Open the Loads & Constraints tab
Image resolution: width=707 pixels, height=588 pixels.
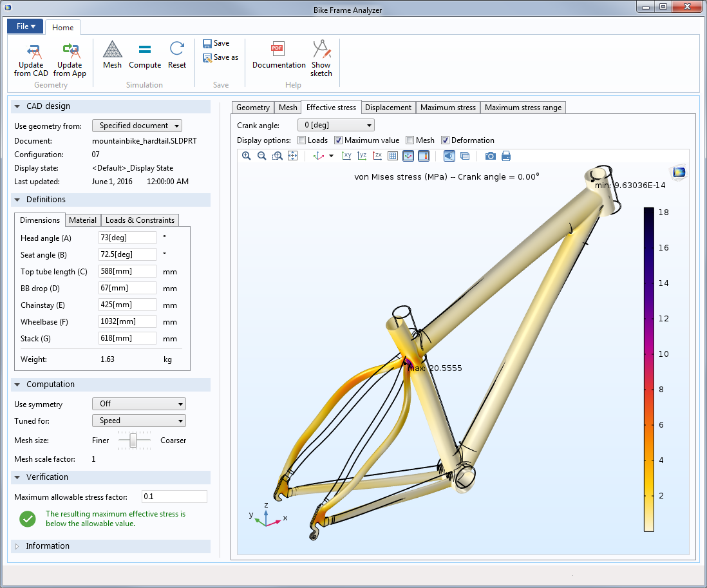pyautogui.click(x=140, y=220)
